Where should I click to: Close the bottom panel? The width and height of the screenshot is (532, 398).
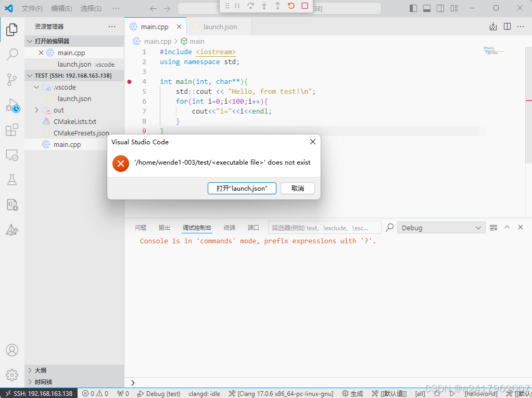tap(521, 227)
